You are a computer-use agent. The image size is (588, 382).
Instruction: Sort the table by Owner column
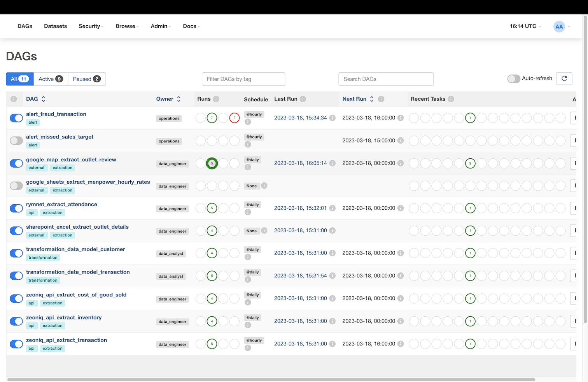tap(168, 99)
